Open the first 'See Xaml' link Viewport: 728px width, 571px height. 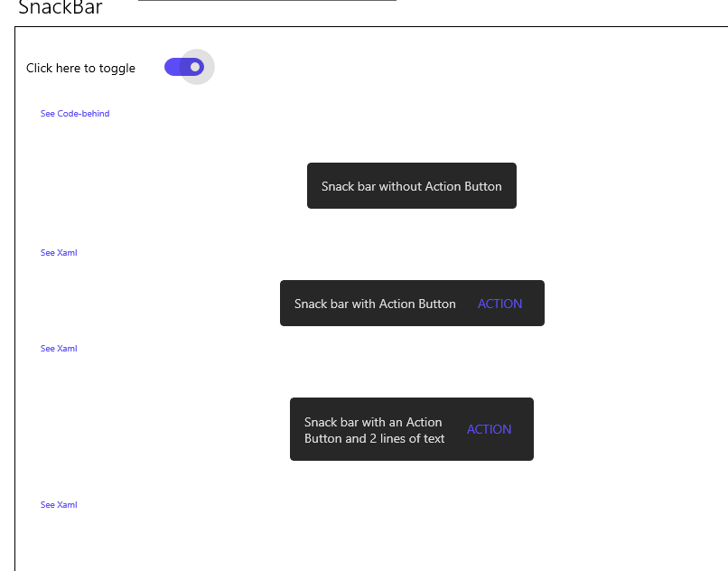58,252
